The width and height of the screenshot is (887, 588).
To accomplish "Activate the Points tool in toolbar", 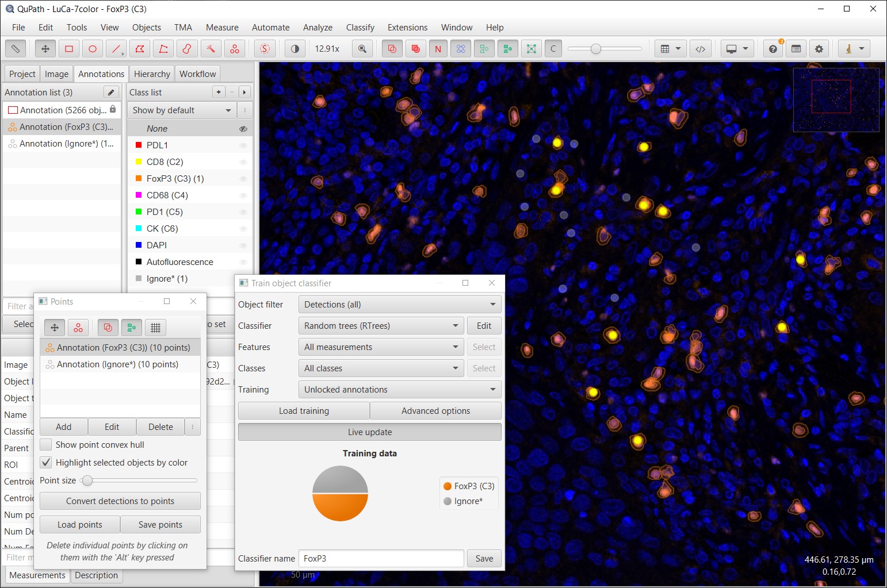I will pos(235,49).
